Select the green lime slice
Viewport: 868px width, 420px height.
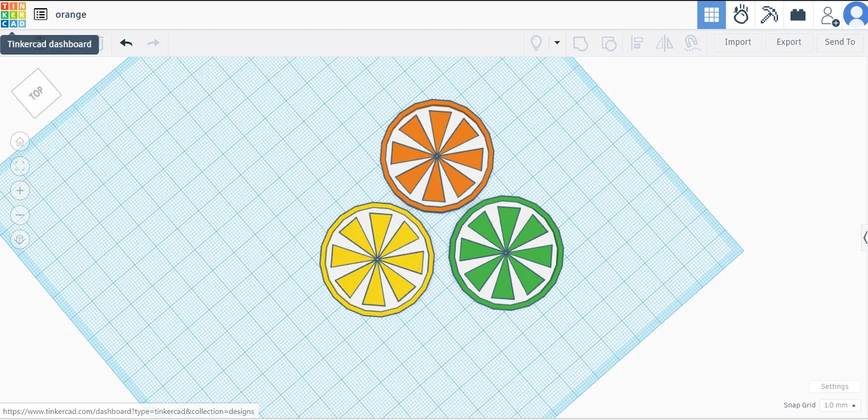click(x=506, y=253)
